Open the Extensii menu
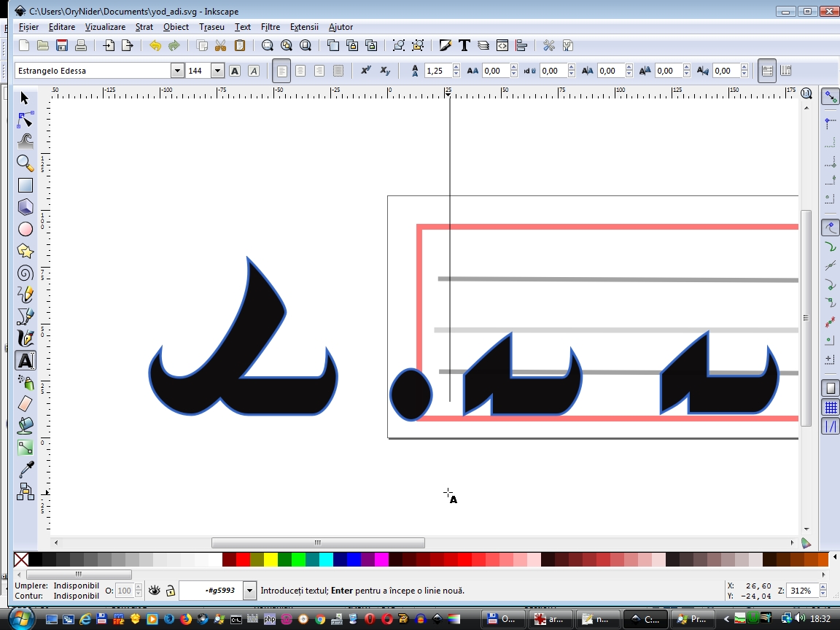This screenshot has height=630, width=840. (304, 27)
